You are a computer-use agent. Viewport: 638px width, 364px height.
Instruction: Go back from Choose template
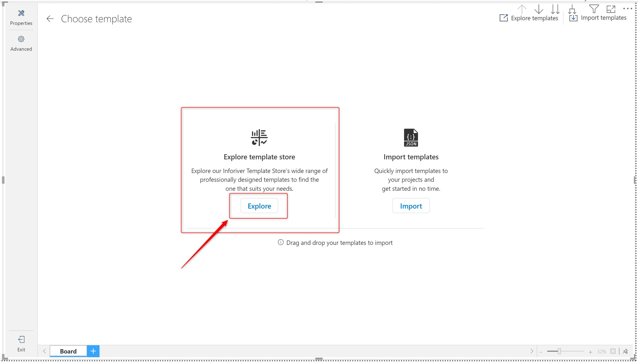pyautogui.click(x=50, y=19)
